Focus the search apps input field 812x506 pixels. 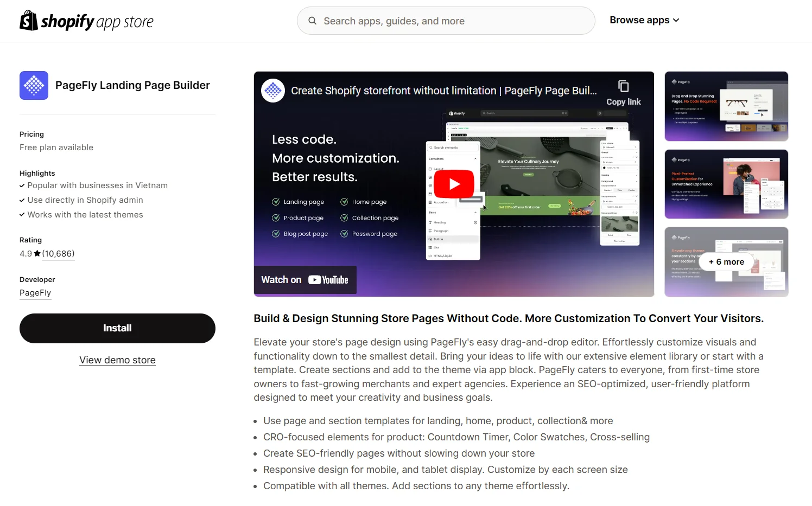click(x=446, y=21)
